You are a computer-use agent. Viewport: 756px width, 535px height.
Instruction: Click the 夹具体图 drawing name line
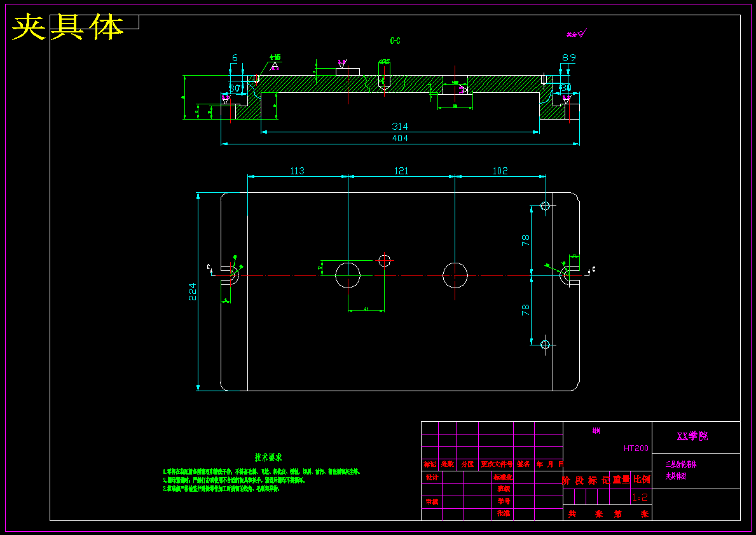coord(676,476)
